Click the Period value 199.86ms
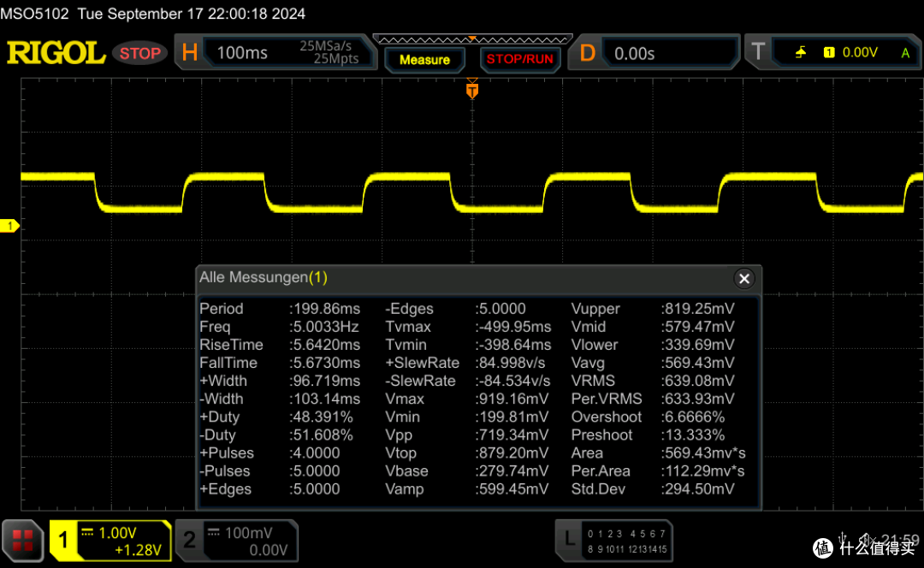Screen dimensions: 924x568 pos(325,309)
